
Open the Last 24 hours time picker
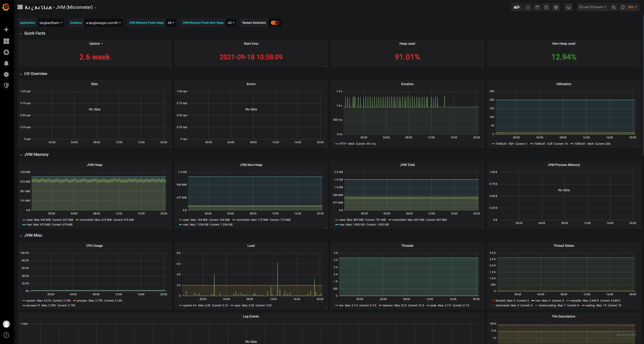(593, 7)
